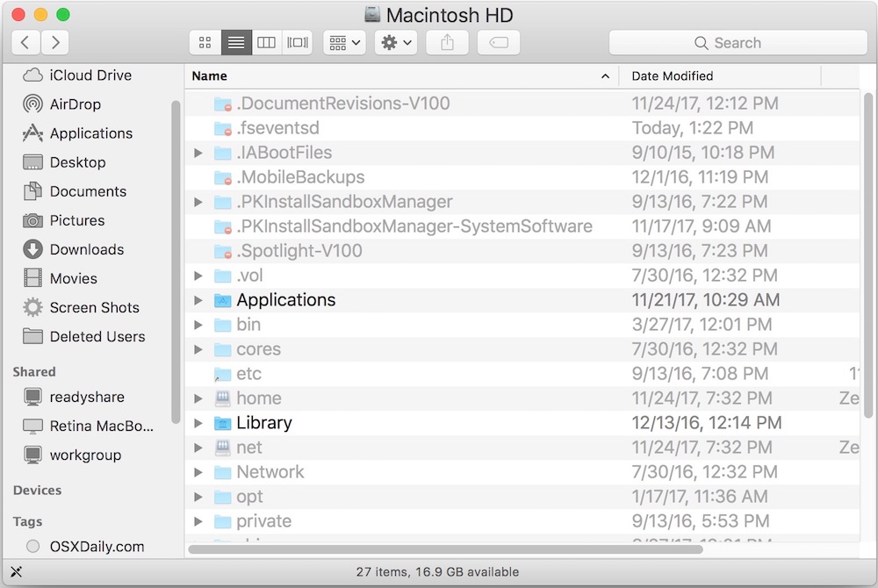Viewport: 878px width, 588px height.
Task: Sort by the Date Modified column
Action: tap(673, 75)
